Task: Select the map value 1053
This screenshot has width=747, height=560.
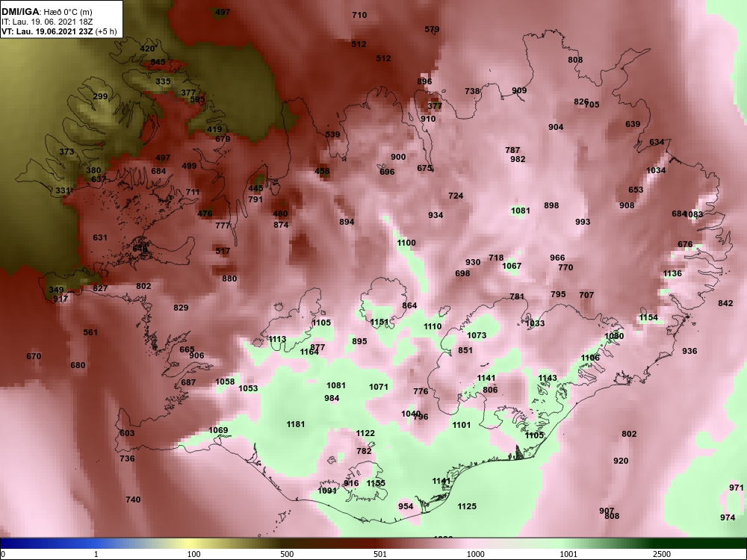Action: tap(248, 388)
